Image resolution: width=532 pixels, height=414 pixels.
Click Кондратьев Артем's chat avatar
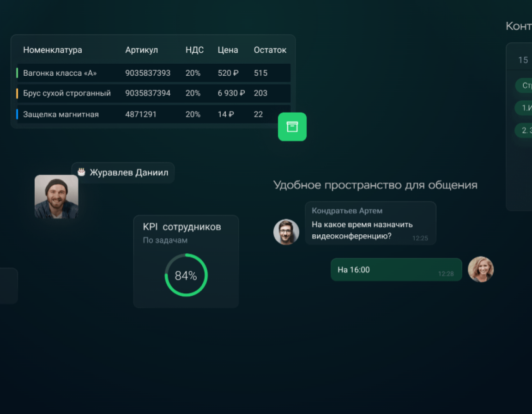pyautogui.click(x=286, y=232)
